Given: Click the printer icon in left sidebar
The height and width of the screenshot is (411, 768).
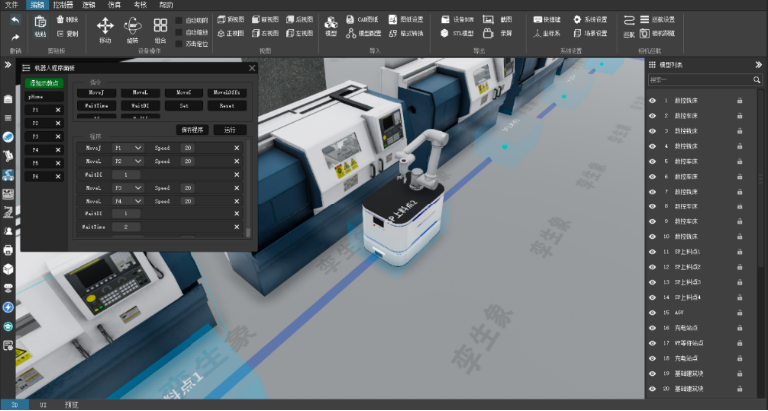Looking at the screenshot, I should point(8,250).
